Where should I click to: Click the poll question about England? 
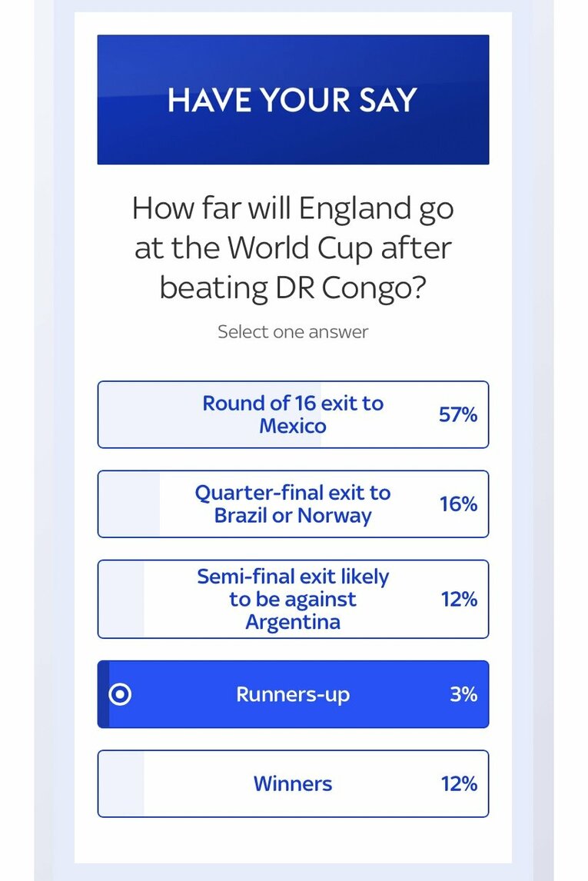point(293,248)
